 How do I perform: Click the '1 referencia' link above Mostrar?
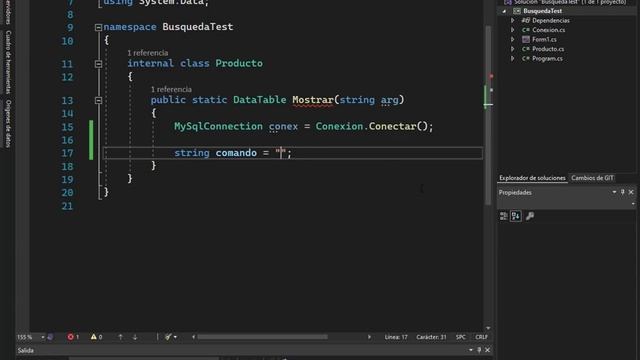point(171,89)
